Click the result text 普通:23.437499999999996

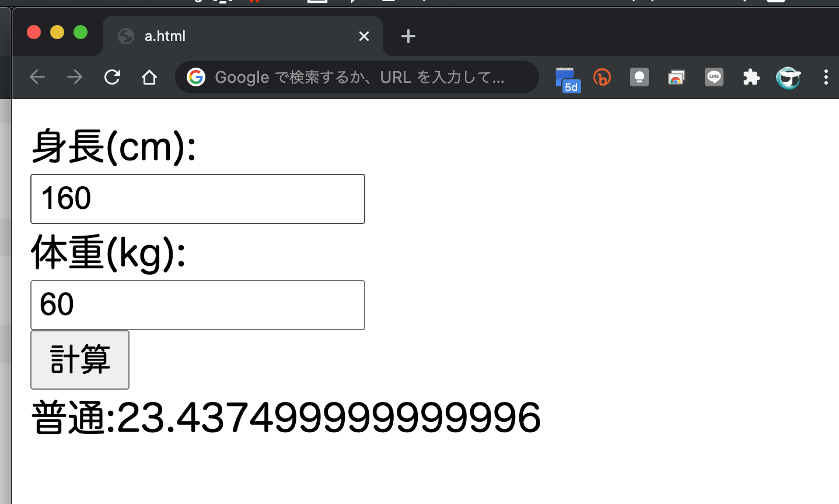coord(286,417)
